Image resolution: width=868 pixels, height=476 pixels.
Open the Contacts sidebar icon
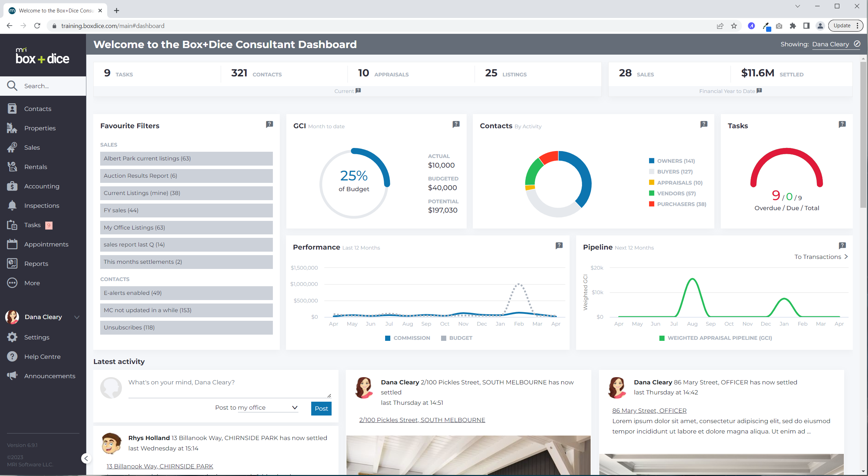click(x=12, y=109)
